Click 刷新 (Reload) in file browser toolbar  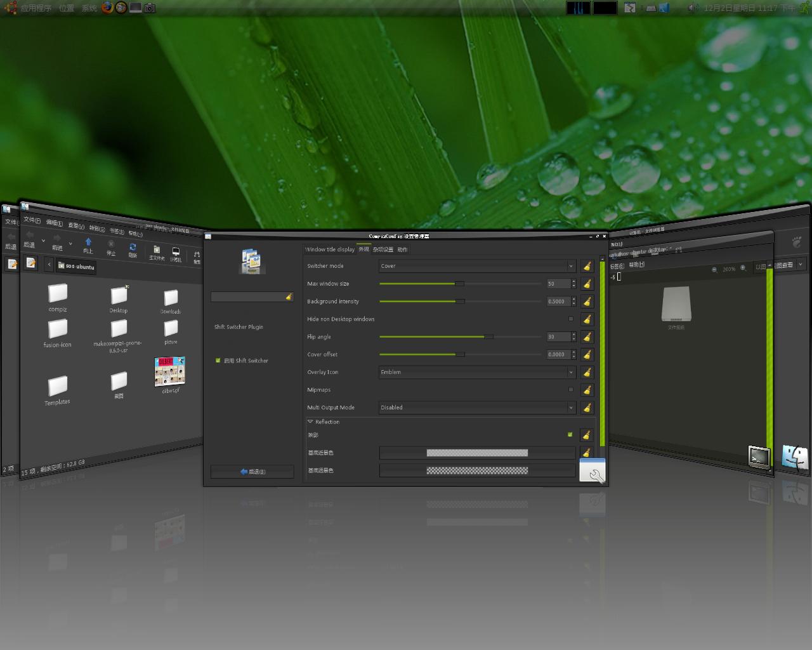pos(133,250)
